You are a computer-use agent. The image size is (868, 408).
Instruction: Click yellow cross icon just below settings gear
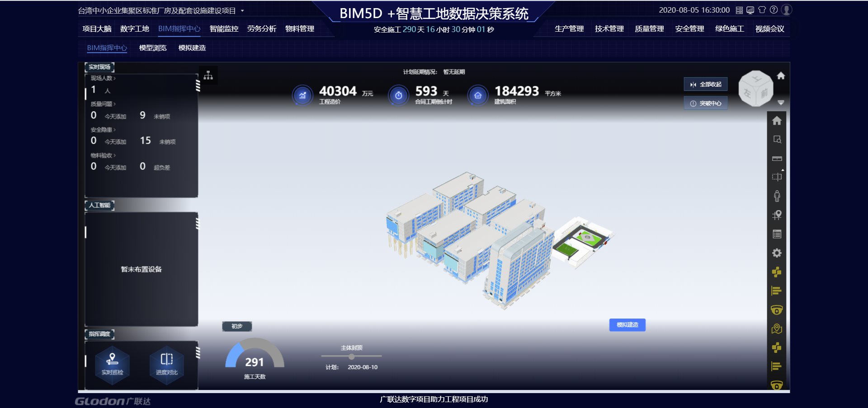(777, 272)
